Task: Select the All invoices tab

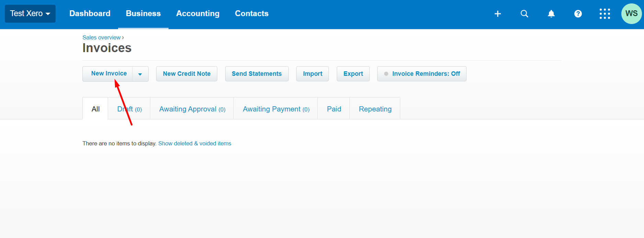Action: (x=95, y=109)
